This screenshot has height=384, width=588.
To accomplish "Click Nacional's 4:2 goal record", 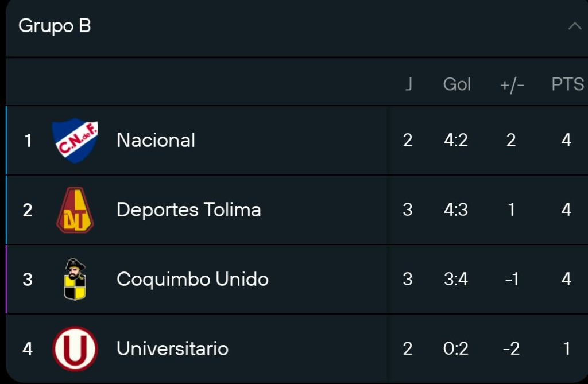I will [456, 141].
